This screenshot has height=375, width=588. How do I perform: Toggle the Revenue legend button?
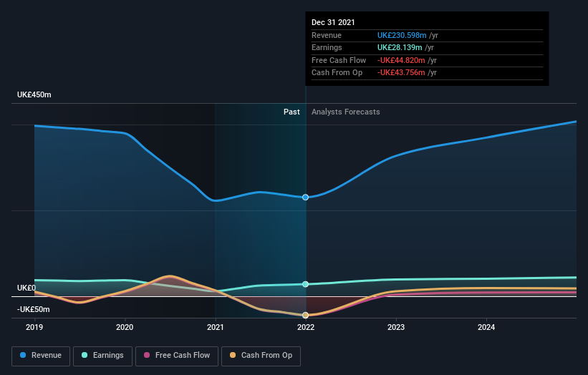pos(41,356)
